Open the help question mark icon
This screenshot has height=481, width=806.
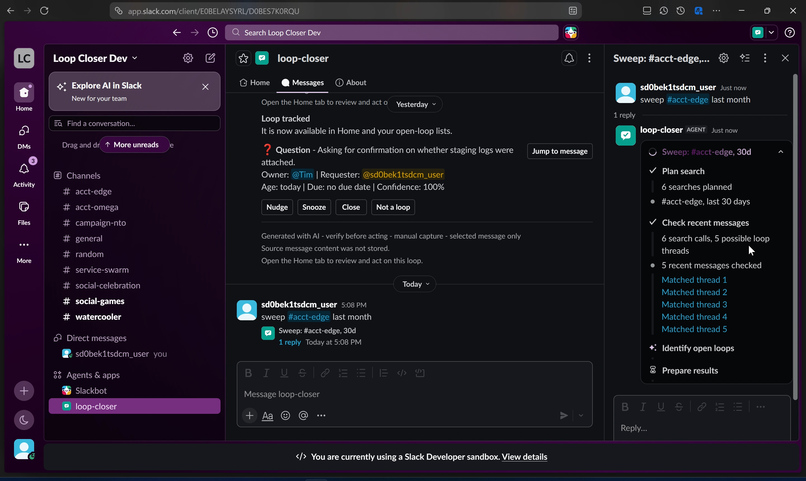pos(790,32)
